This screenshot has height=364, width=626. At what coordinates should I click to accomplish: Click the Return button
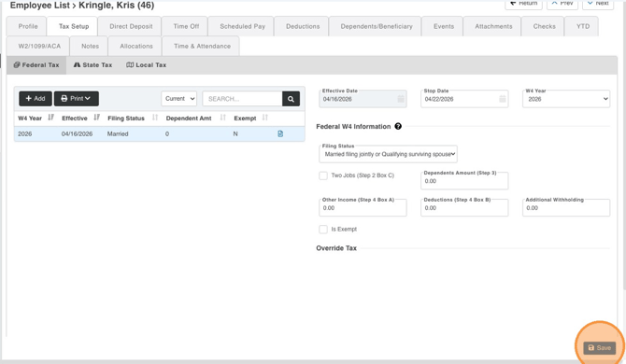pos(523,4)
